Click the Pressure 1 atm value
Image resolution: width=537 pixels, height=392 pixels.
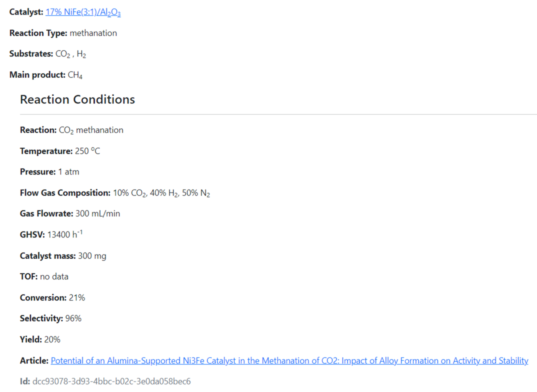coord(69,172)
